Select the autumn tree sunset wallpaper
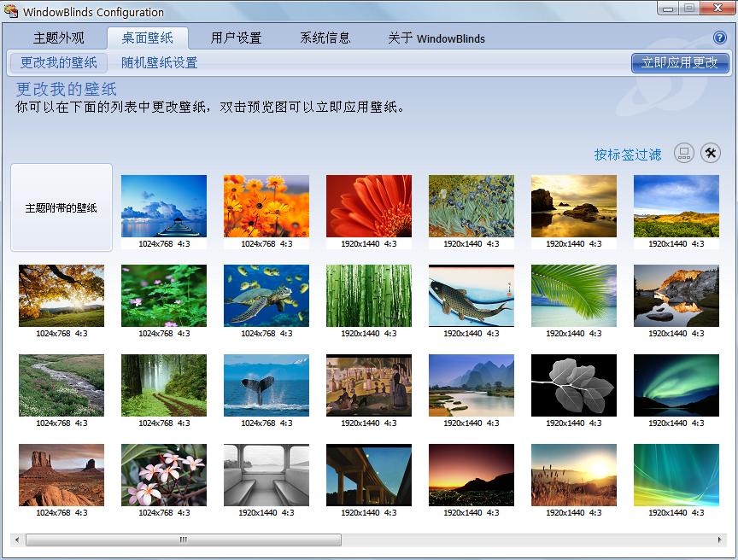 click(61, 295)
